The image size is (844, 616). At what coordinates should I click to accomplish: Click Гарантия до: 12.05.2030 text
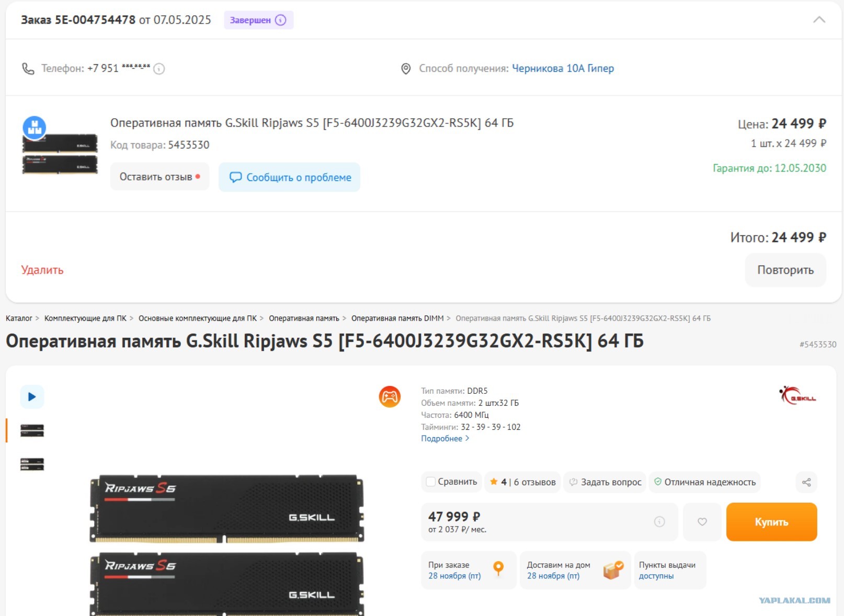(769, 168)
